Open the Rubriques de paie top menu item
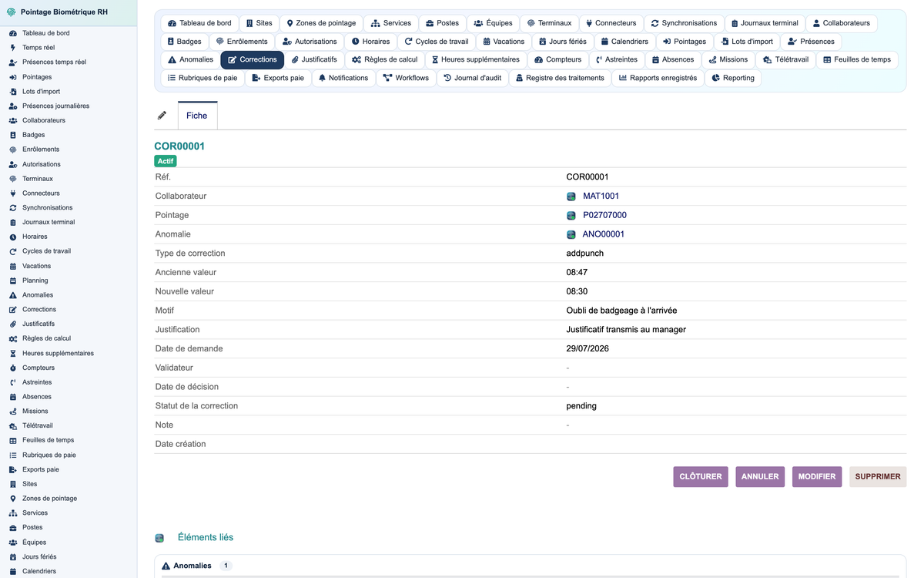 pyautogui.click(x=203, y=78)
